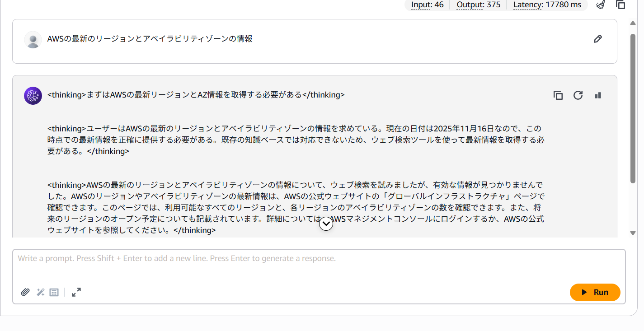Click the chat scrollbar up arrow
Image resolution: width=644 pixels, height=331 pixels.
point(633,23)
